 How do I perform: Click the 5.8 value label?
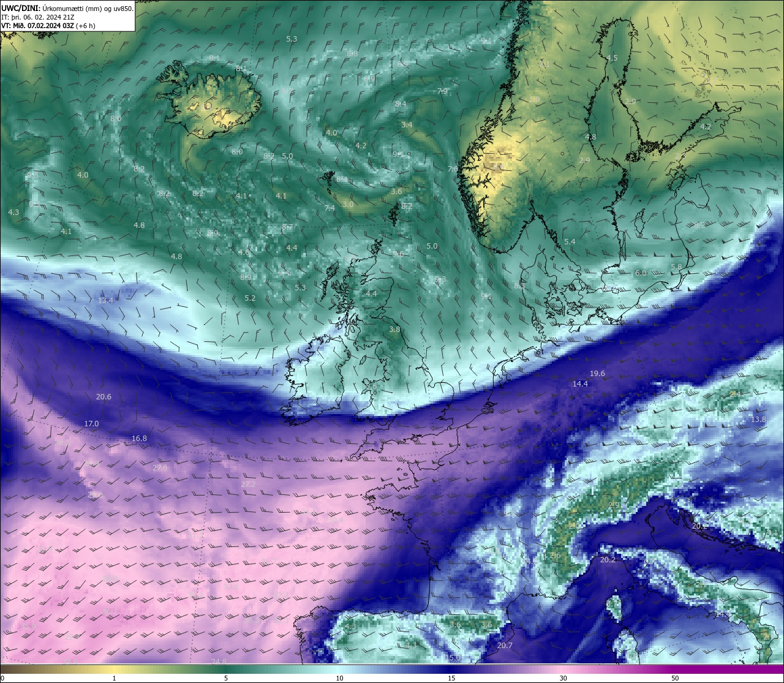point(676,267)
